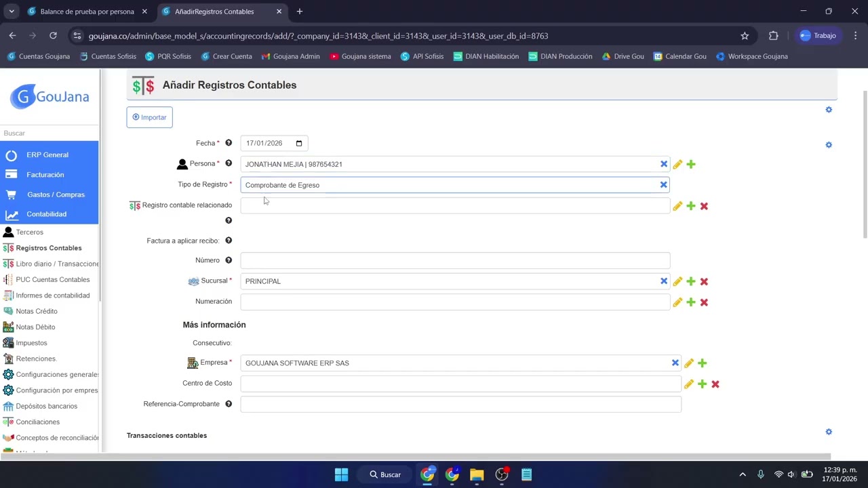868x488 pixels.
Task: Open Retenciones in the sidebar
Action: coord(37,359)
